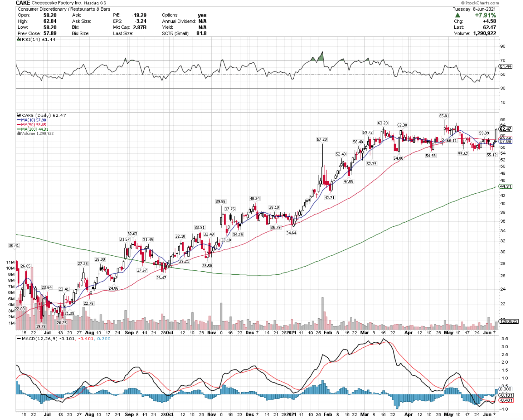Click the 26.47 low label near October
The width and height of the screenshot is (523, 420).
click(161, 278)
